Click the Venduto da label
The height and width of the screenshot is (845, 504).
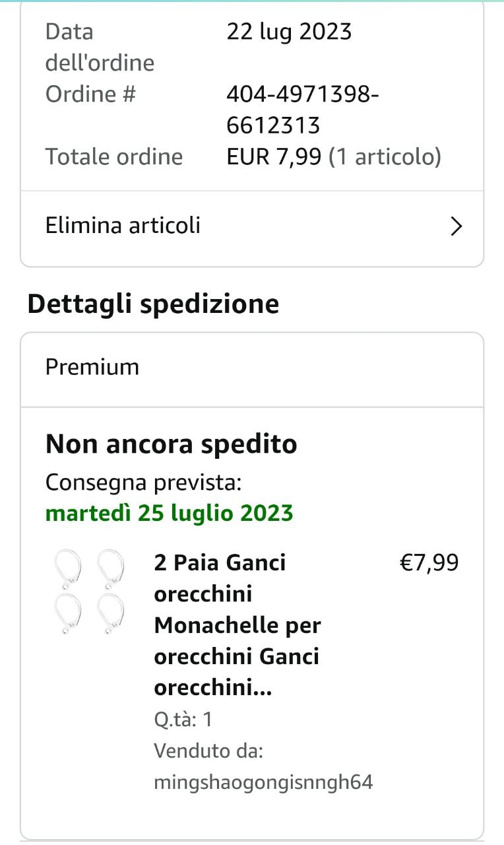208,751
